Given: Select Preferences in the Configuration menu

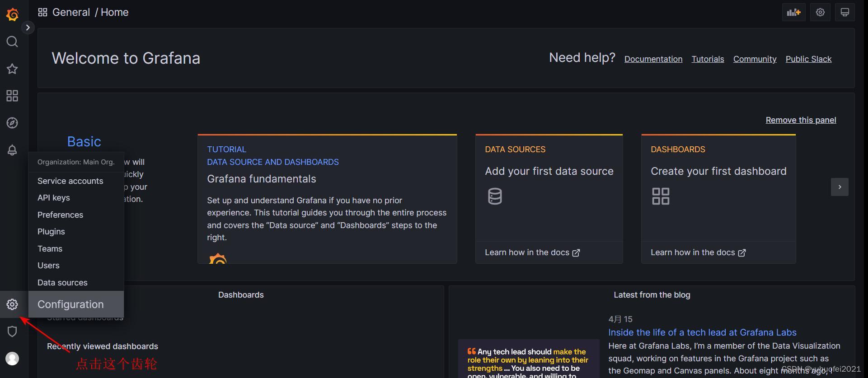Looking at the screenshot, I should click(x=61, y=215).
